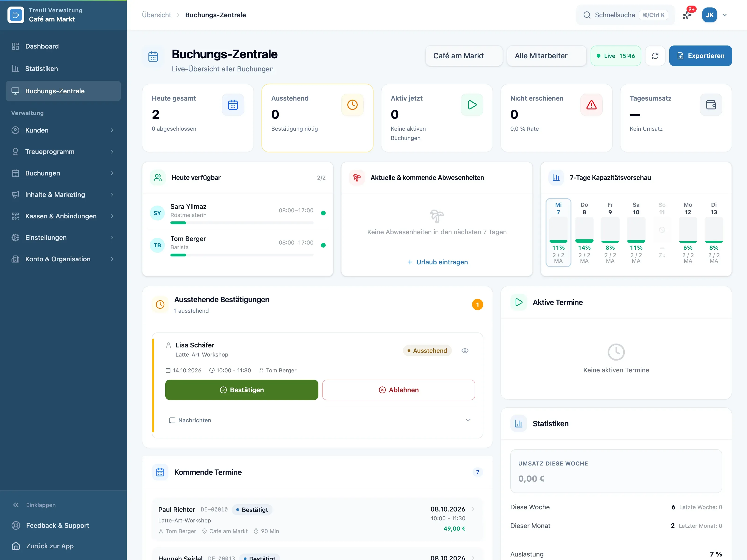Expand Kassen & Anbindungen sidebar menu
The width and height of the screenshot is (747, 560).
click(x=63, y=216)
